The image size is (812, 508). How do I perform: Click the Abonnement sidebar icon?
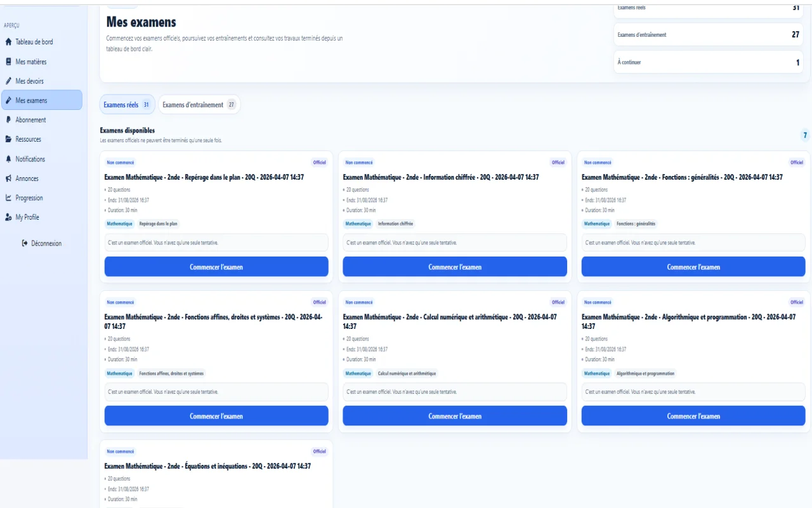click(x=8, y=119)
